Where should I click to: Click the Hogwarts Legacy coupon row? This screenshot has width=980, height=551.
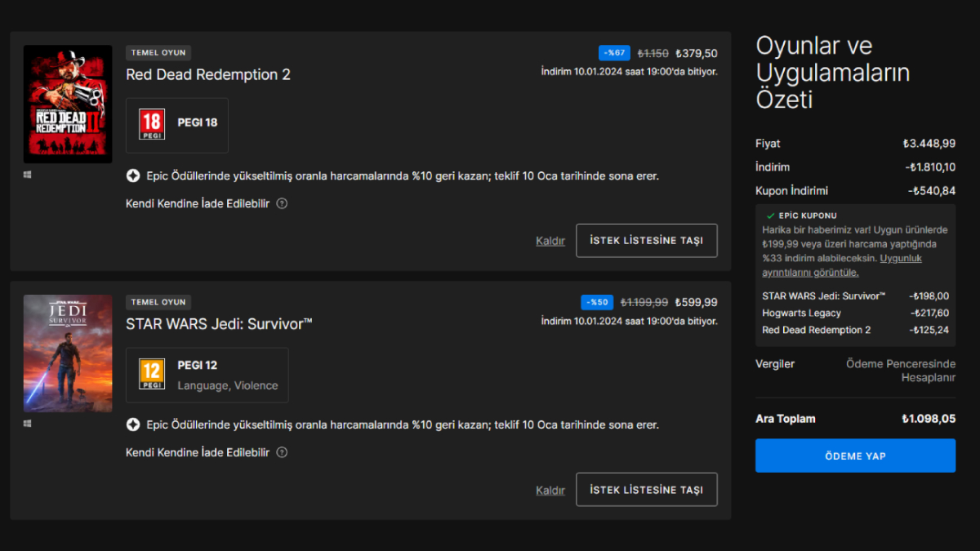(x=855, y=313)
